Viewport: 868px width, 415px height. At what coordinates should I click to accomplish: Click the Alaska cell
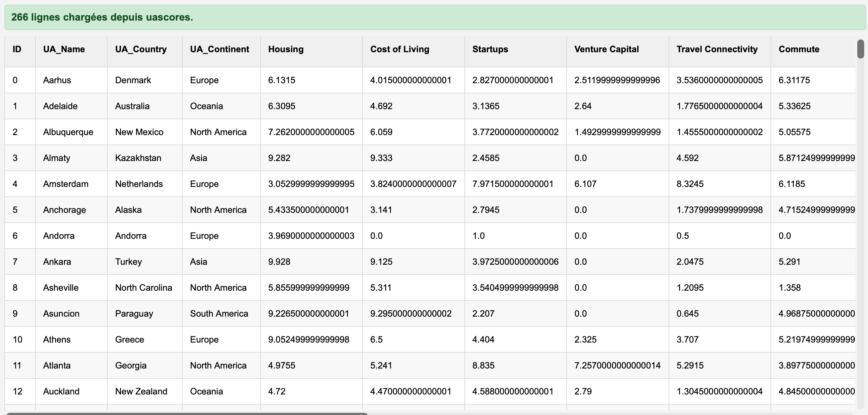(x=145, y=210)
